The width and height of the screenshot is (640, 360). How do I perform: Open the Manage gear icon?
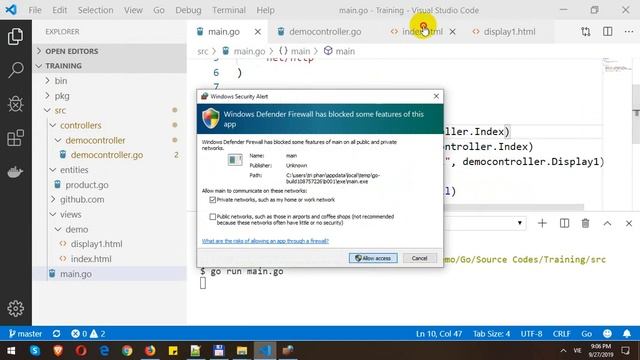point(16,308)
